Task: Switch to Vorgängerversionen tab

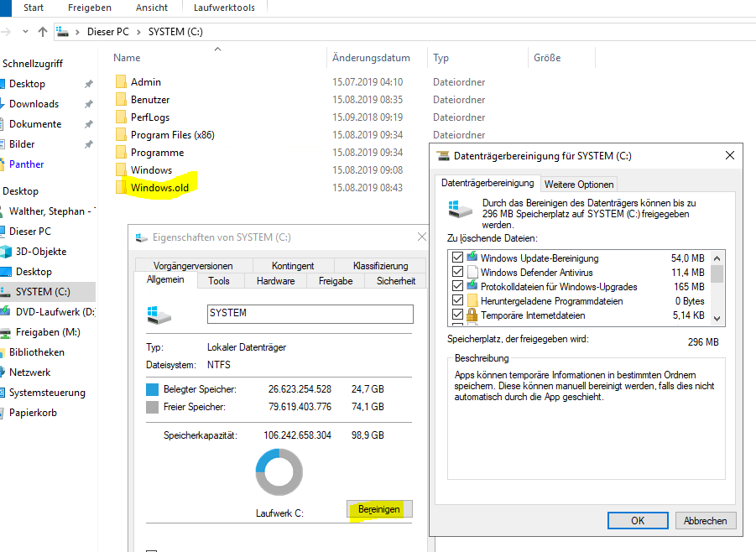Action: [193, 266]
